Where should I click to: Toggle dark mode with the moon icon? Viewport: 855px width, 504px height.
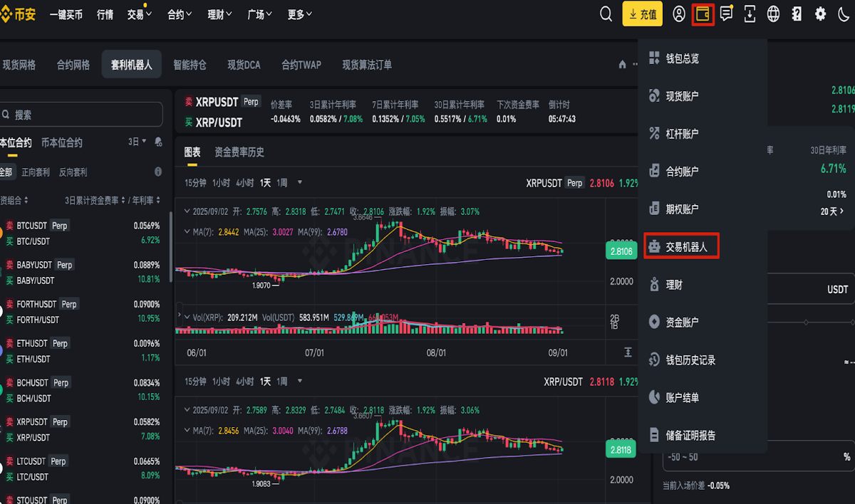844,14
